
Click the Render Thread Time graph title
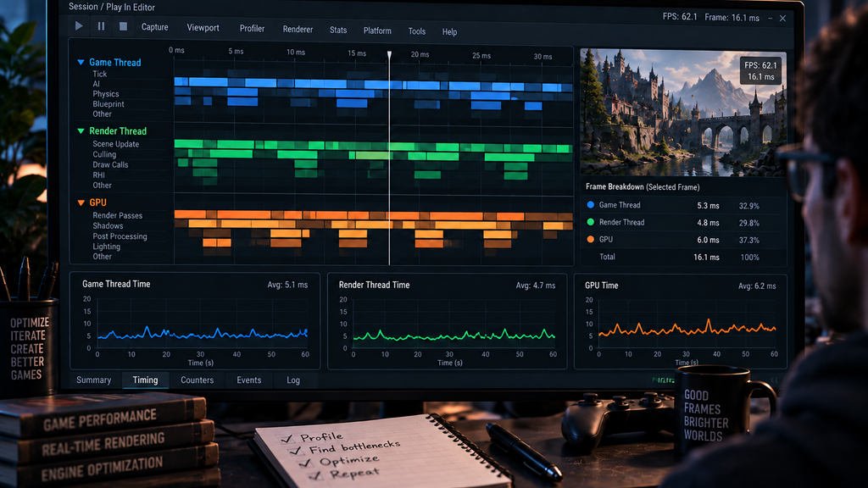click(374, 285)
